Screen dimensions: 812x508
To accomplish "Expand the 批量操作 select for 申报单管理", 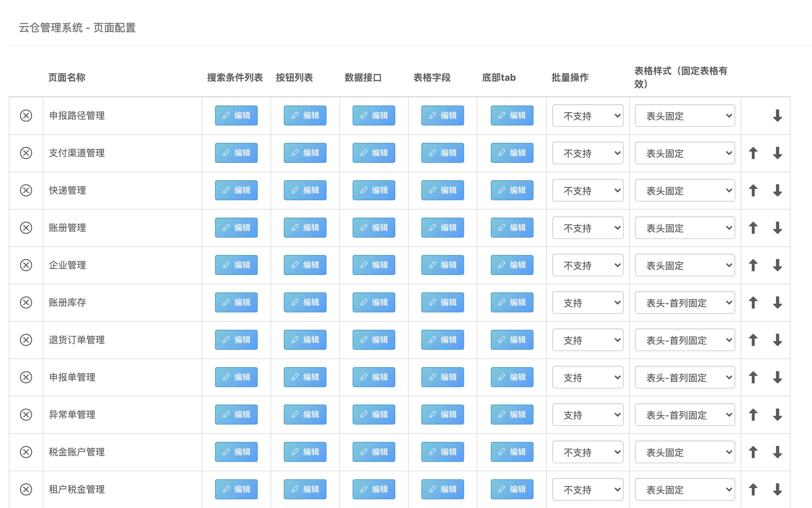I will pyautogui.click(x=588, y=377).
